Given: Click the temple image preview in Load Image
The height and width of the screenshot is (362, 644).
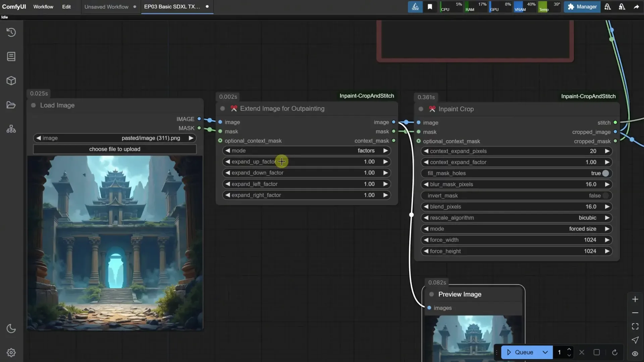Looking at the screenshot, I should pos(115,241).
